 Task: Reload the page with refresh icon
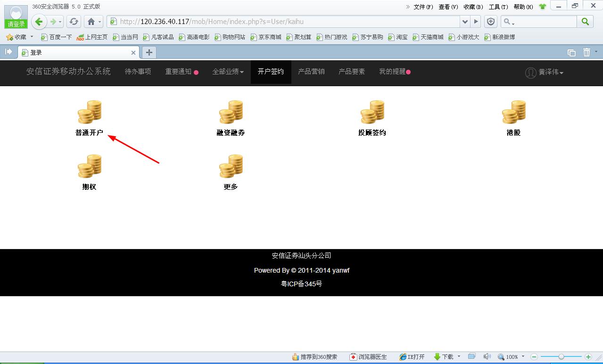pos(74,22)
